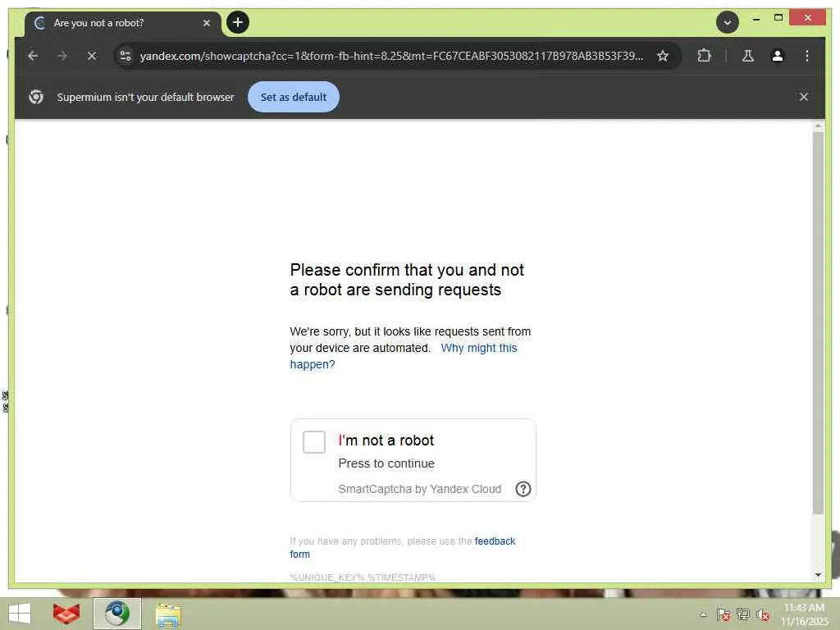Click the yandex.com URL address field

[391, 56]
